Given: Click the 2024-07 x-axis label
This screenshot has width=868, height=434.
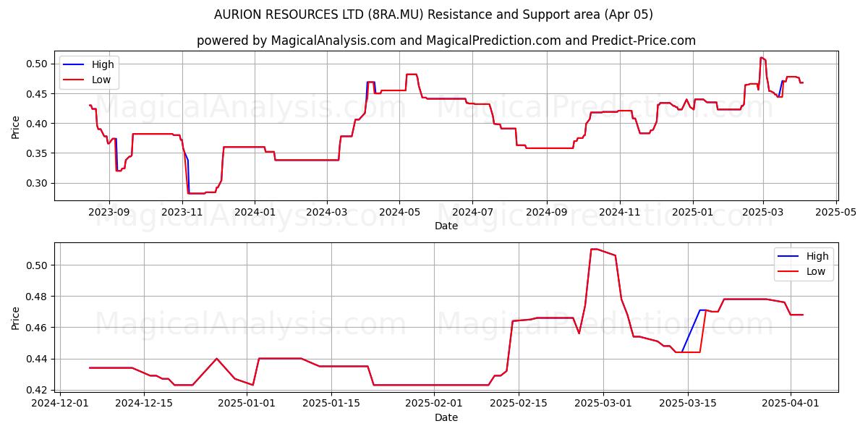Looking at the screenshot, I should [x=472, y=212].
